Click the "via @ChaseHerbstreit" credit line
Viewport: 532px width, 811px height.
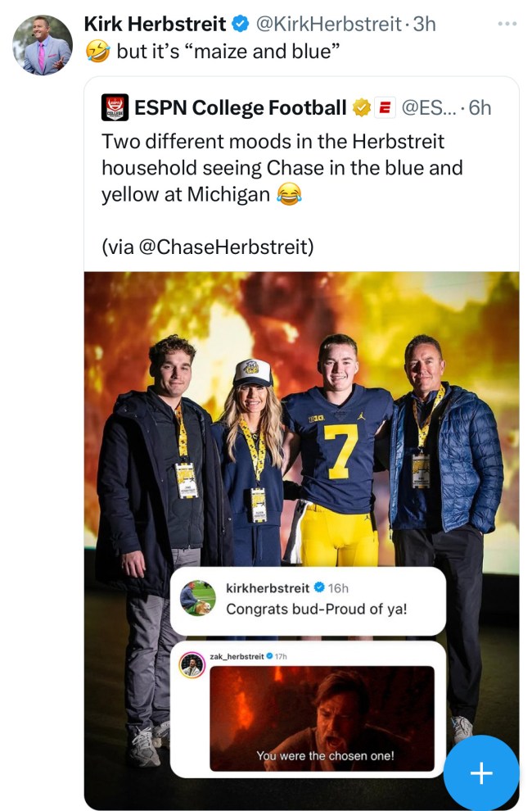click(x=208, y=246)
